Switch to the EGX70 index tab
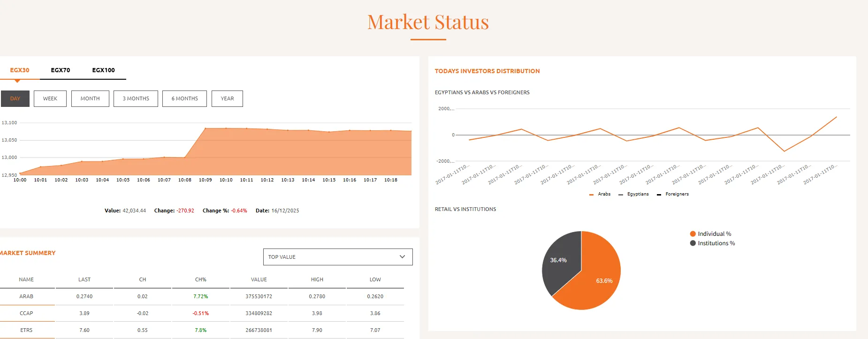 (x=60, y=70)
